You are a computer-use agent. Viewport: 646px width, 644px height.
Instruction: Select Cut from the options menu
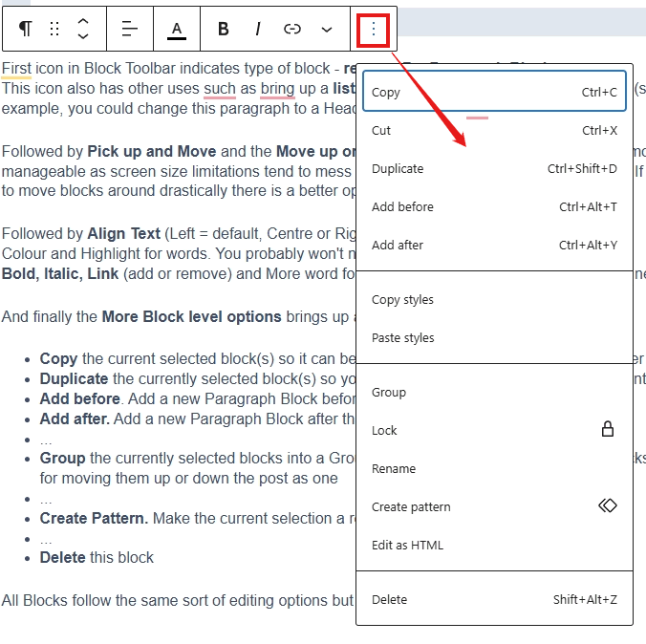(494, 130)
